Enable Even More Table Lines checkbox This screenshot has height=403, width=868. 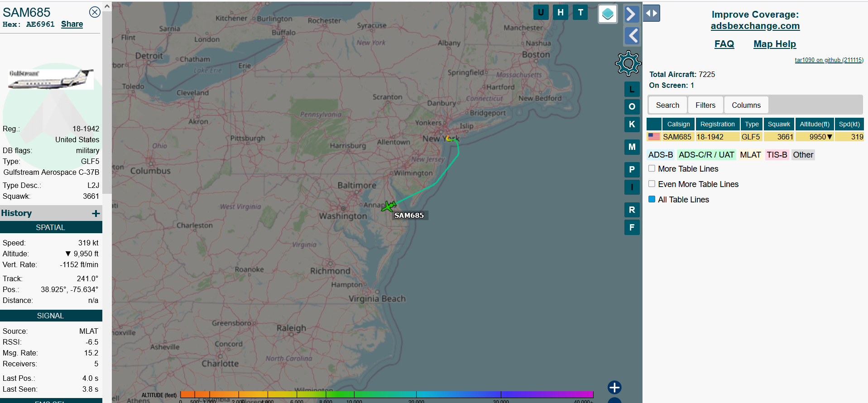[x=652, y=184]
